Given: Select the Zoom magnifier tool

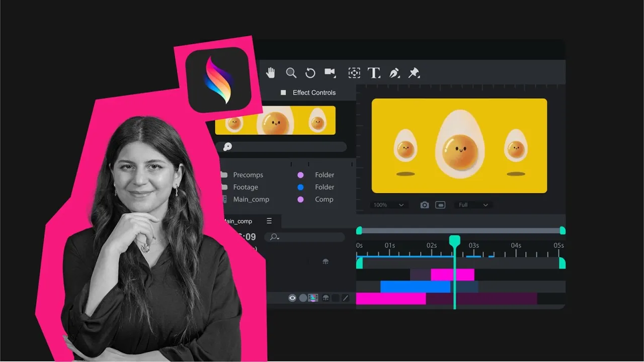Looking at the screenshot, I should click(x=291, y=73).
